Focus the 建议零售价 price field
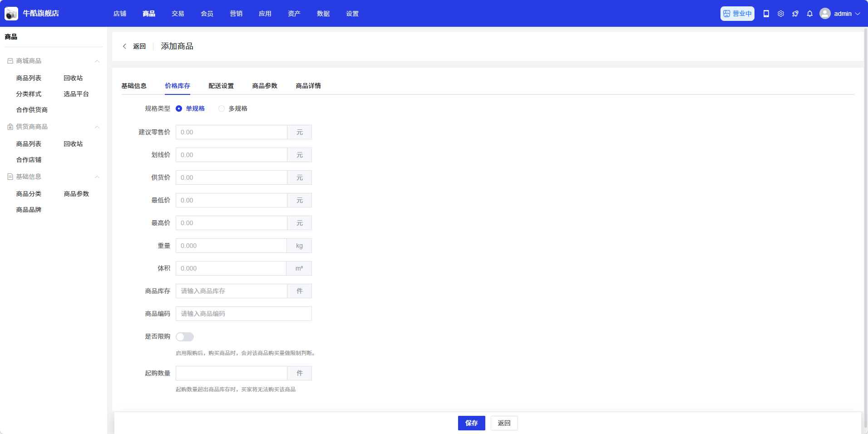This screenshot has width=868, height=434. (x=231, y=132)
